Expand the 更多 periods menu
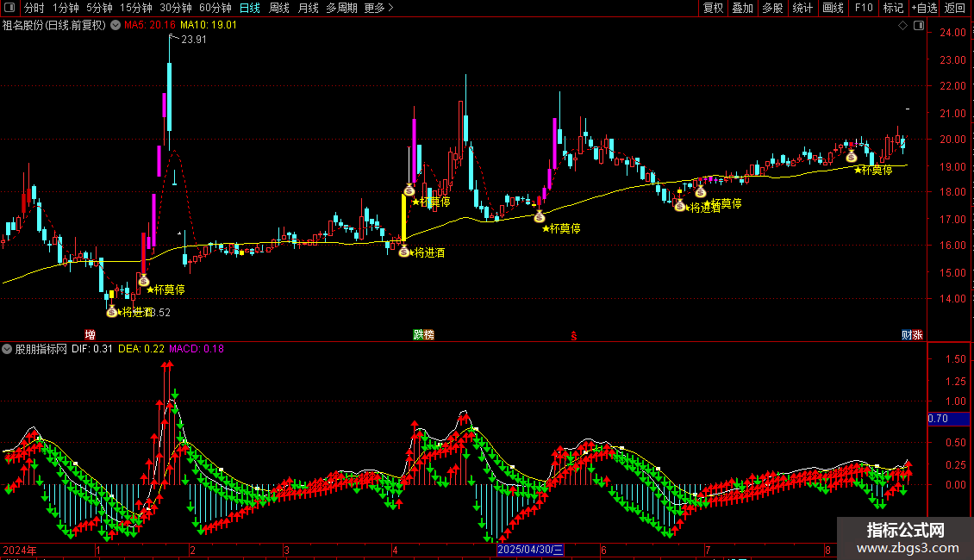 click(378, 8)
